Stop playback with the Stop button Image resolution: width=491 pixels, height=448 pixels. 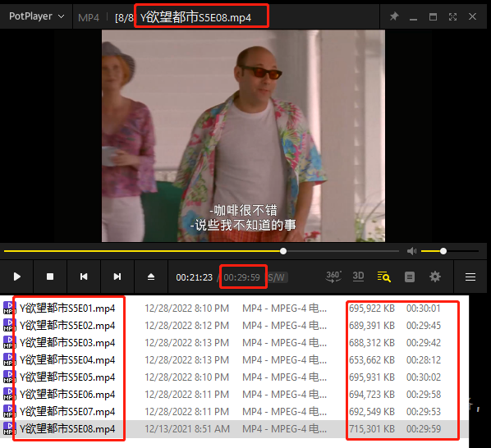(50, 277)
